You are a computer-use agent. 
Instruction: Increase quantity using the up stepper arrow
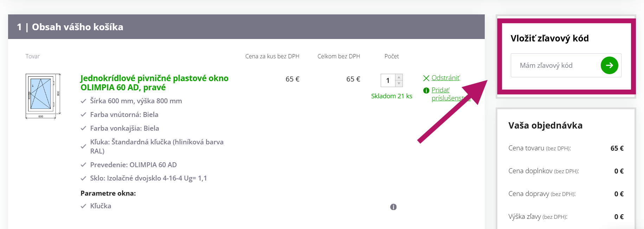pos(399,77)
